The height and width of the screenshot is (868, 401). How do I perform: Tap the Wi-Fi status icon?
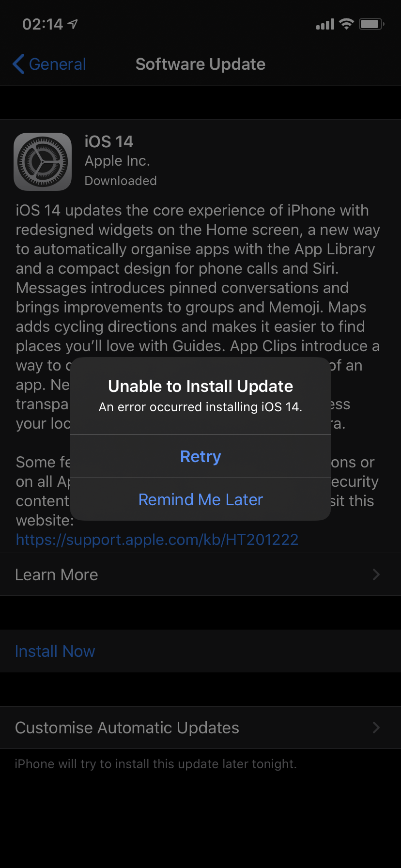click(346, 24)
